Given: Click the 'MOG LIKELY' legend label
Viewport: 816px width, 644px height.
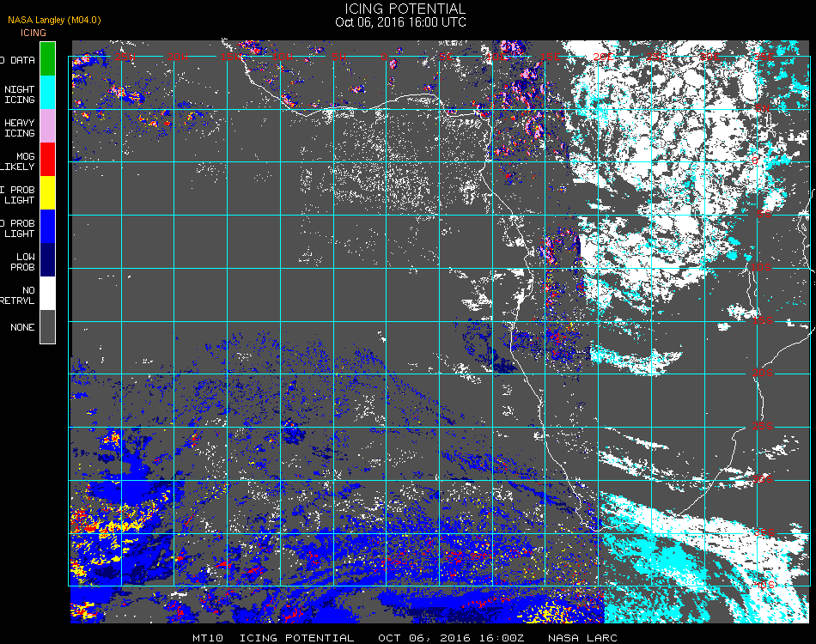Looking at the screenshot, I should (18, 161).
